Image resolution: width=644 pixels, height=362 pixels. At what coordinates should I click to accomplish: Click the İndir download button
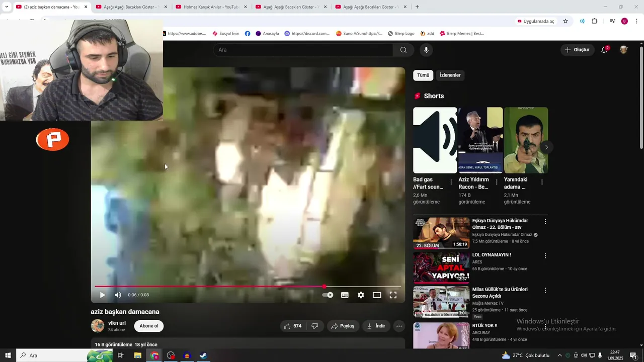pyautogui.click(x=376, y=326)
